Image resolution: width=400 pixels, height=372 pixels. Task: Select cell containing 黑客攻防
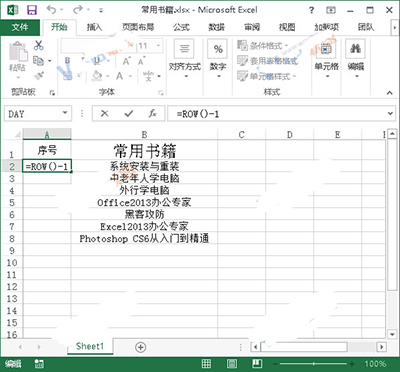point(144,214)
